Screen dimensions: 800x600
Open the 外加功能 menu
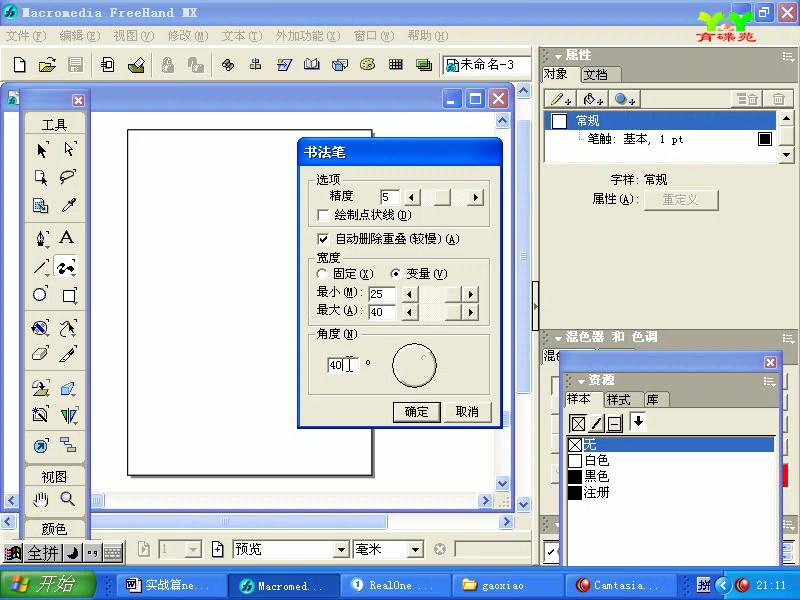tap(308, 36)
